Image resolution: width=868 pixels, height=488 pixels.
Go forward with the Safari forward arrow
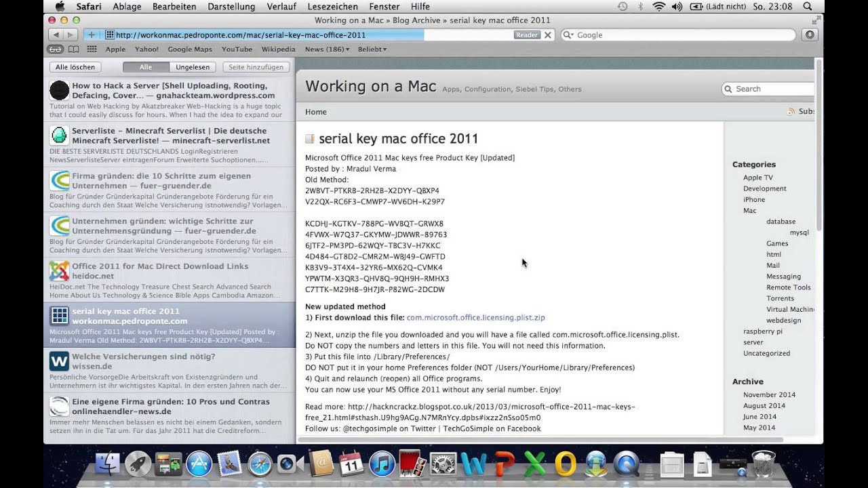click(69, 35)
